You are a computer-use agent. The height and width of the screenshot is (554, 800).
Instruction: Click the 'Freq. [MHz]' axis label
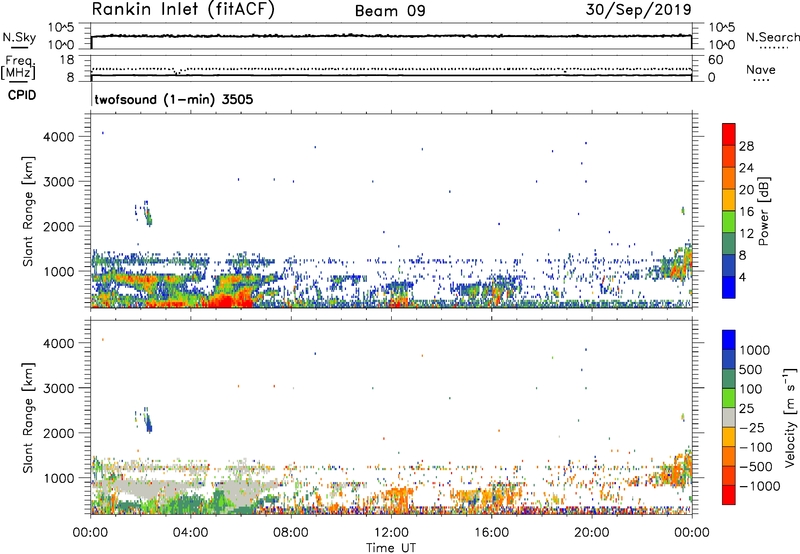click(x=18, y=67)
